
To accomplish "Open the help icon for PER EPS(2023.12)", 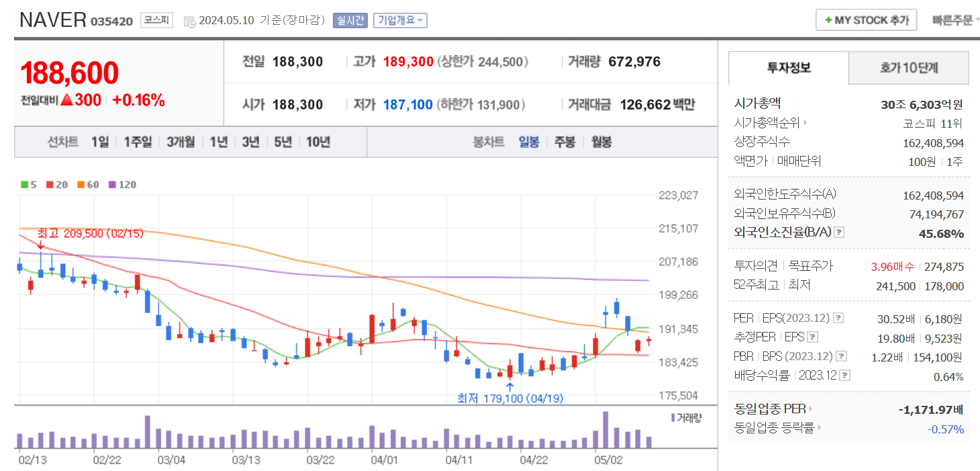I will pos(838,318).
